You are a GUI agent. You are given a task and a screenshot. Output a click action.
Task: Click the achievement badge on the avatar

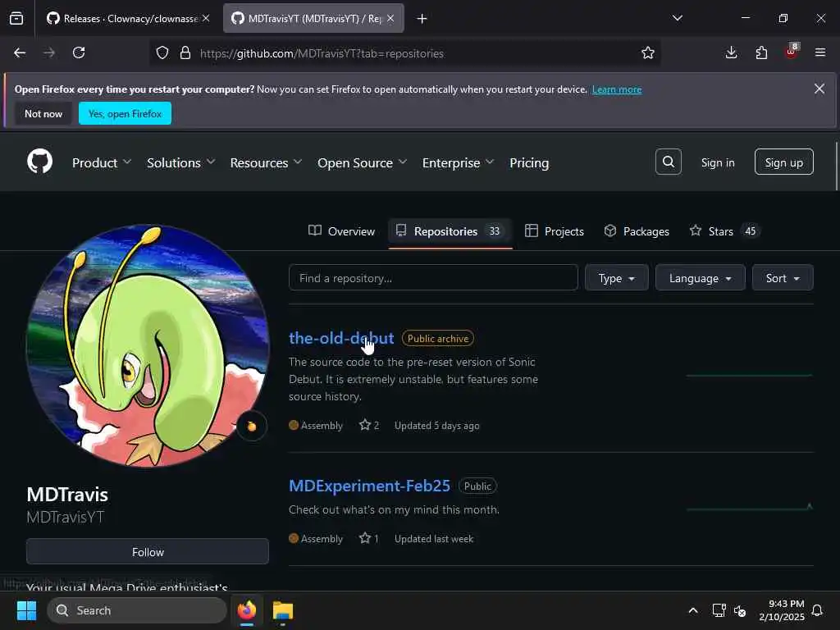(251, 426)
